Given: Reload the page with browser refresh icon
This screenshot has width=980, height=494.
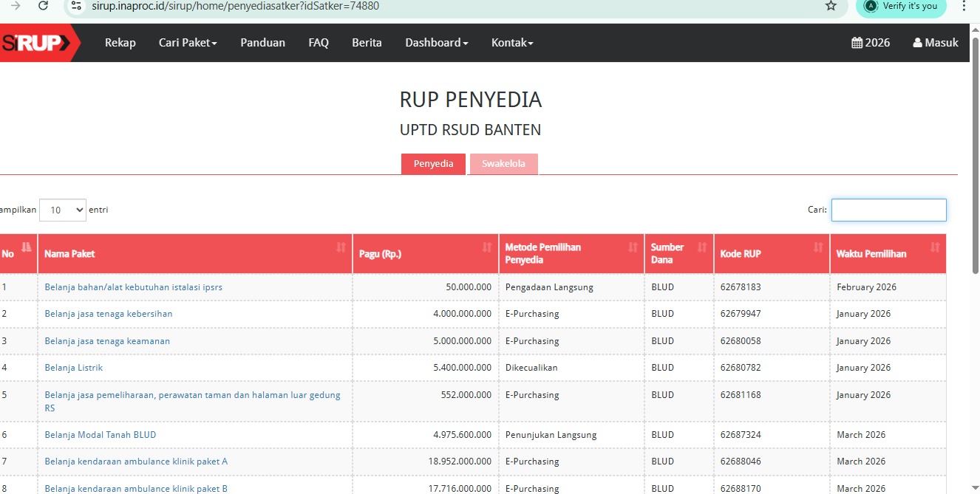Looking at the screenshot, I should 43,6.
